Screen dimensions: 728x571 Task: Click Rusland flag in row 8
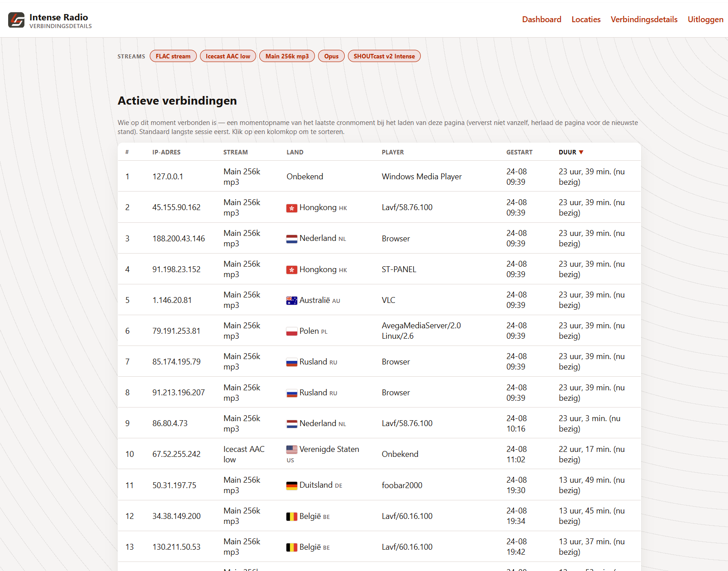click(x=292, y=393)
